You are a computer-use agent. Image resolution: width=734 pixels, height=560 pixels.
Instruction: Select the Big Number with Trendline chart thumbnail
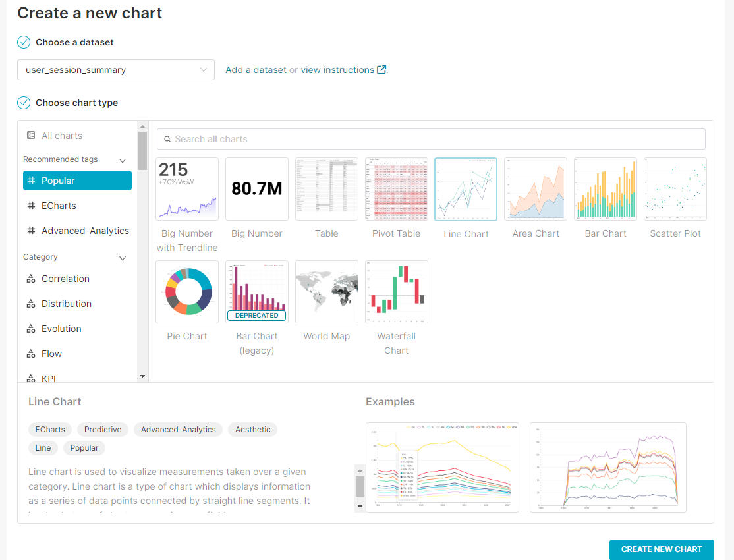click(187, 189)
